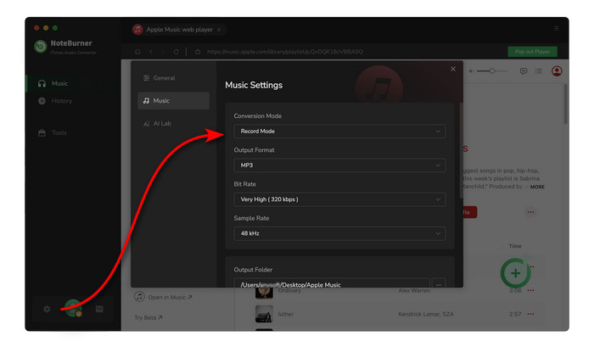Image resolution: width=594 pixels, height=364 pixels.
Task: Click the Apple Music account profile icon
Action: (x=557, y=70)
